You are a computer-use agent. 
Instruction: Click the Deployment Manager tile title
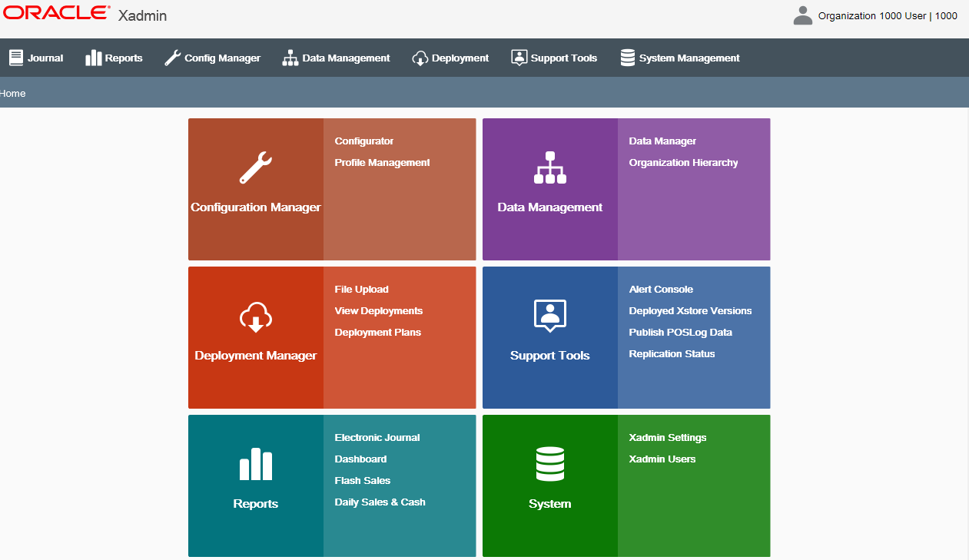pyautogui.click(x=256, y=356)
